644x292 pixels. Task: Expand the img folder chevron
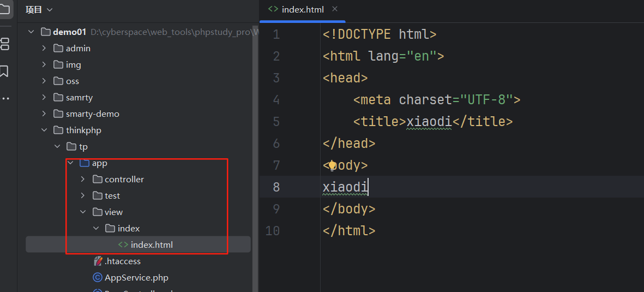point(44,64)
